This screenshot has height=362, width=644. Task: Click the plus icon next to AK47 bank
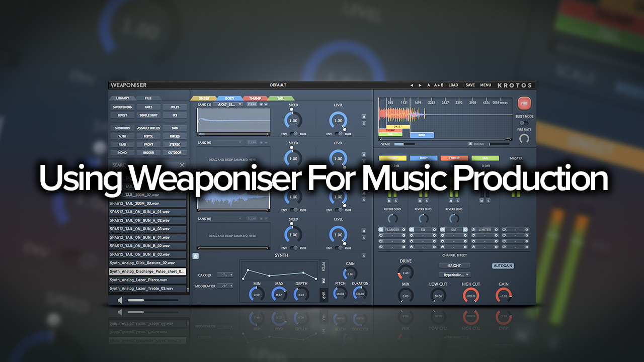[261, 104]
